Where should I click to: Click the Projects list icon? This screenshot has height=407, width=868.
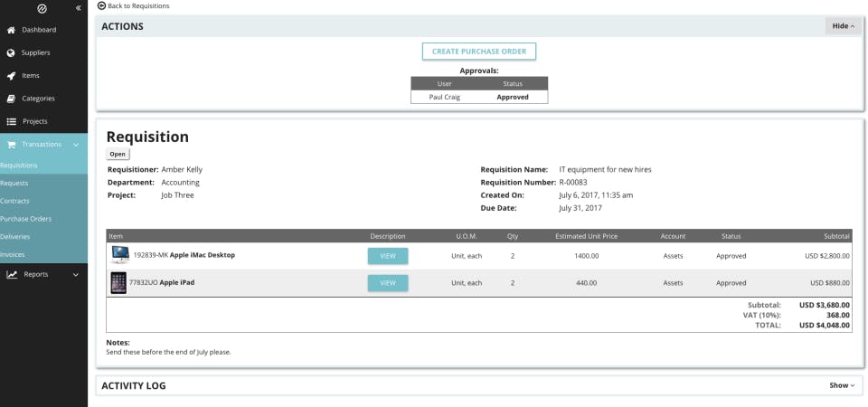pyautogui.click(x=11, y=121)
